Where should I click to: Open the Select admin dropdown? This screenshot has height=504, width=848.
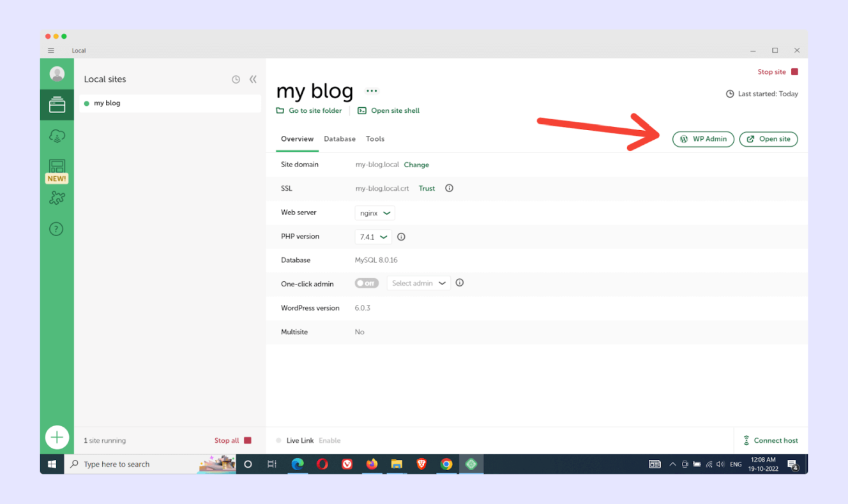(x=419, y=283)
